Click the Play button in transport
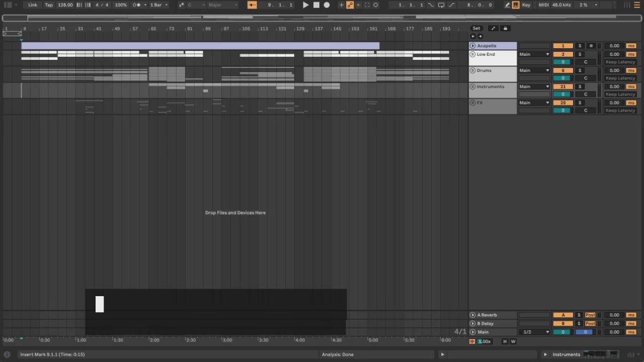644x362 pixels. click(x=305, y=5)
